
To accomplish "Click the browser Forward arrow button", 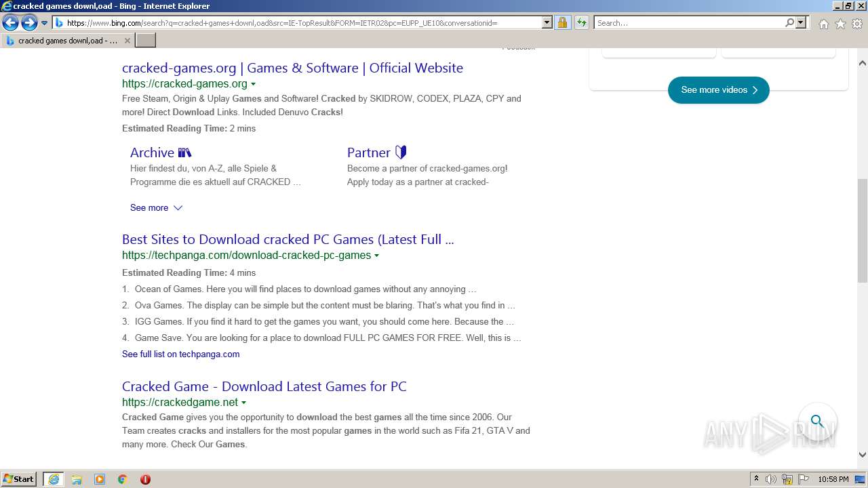I will [x=29, y=23].
